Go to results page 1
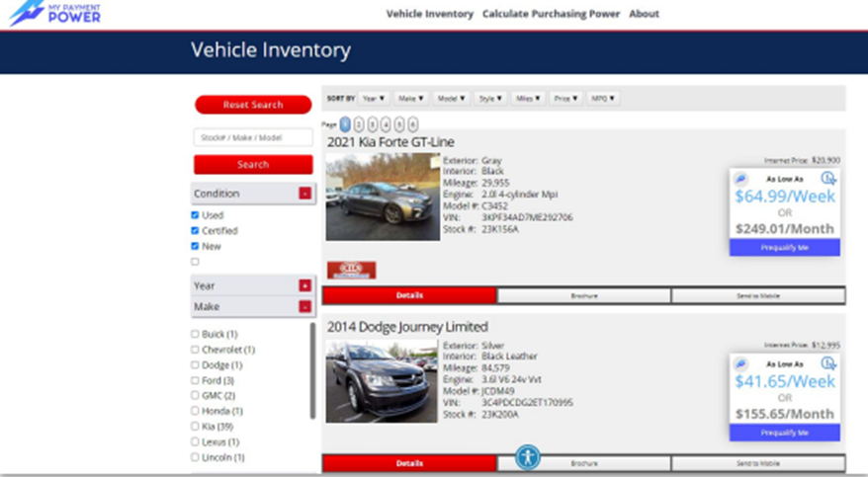The image size is (868, 477). pyautogui.click(x=345, y=124)
